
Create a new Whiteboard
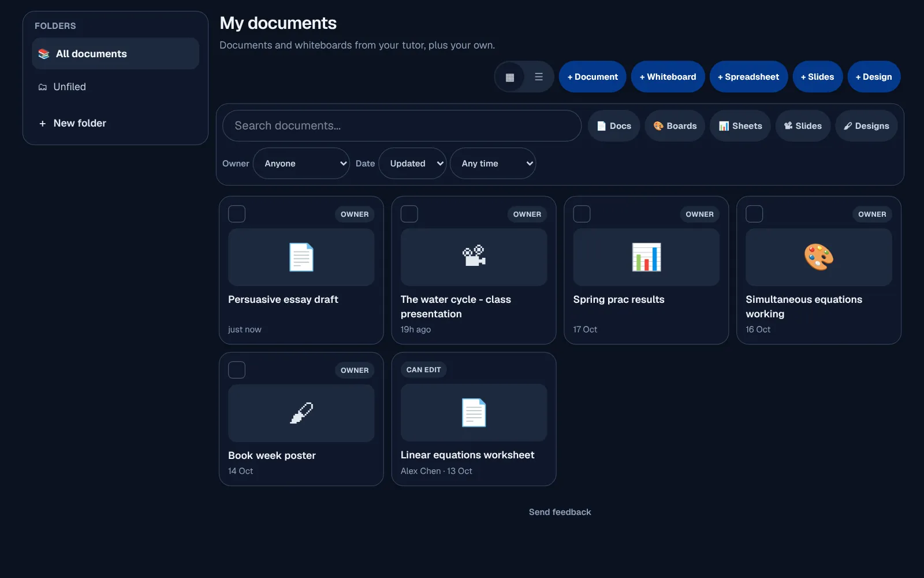click(x=668, y=77)
